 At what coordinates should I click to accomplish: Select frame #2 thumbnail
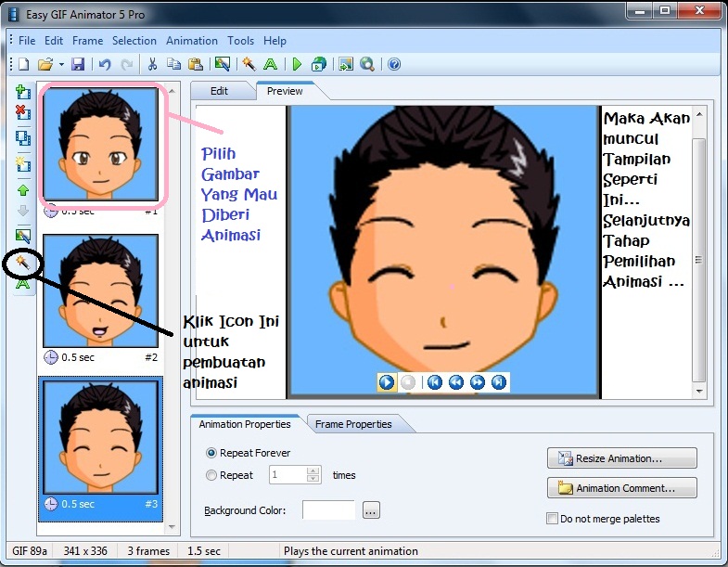click(x=101, y=291)
